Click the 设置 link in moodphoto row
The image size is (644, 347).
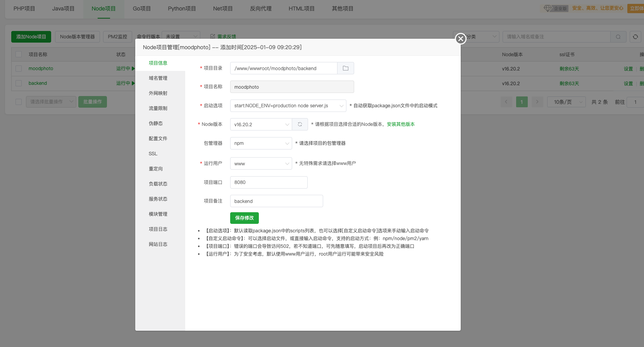(x=628, y=69)
